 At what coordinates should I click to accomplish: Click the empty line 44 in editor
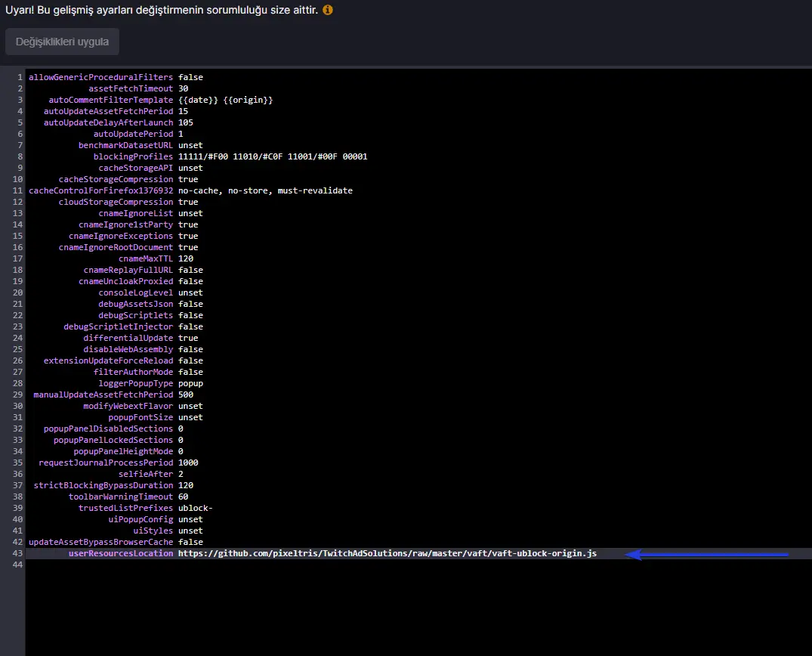pyautogui.click(x=418, y=565)
